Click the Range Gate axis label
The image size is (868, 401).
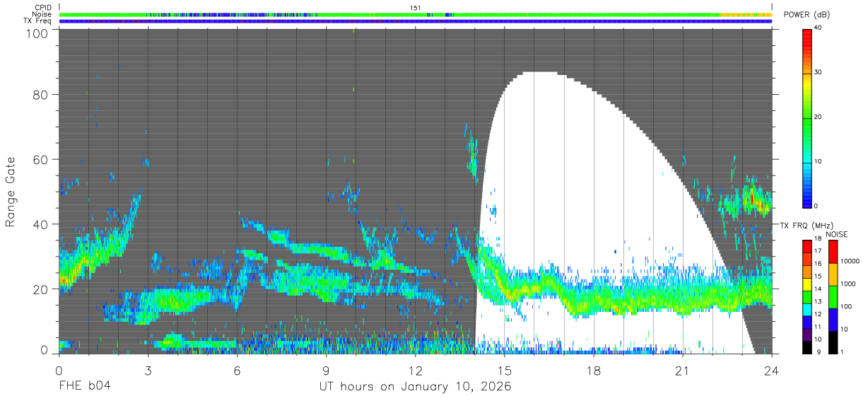10,192
